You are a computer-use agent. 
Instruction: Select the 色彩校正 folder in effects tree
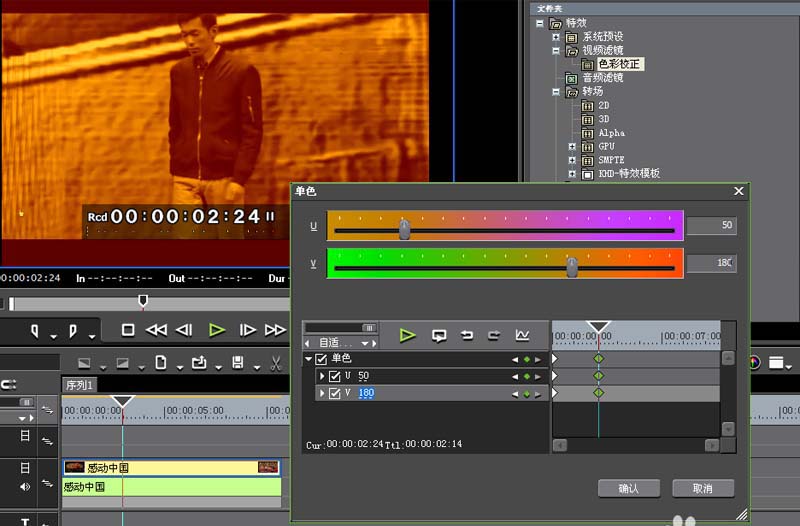620,64
